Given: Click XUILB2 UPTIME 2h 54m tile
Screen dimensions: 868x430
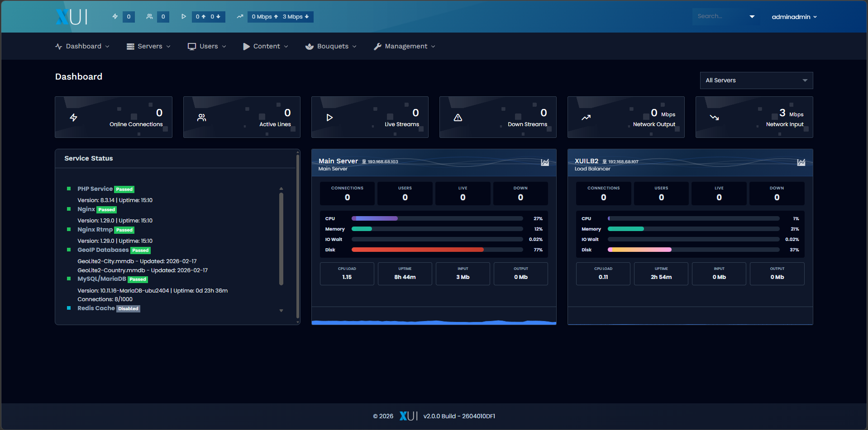Looking at the screenshot, I should (661, 274).
